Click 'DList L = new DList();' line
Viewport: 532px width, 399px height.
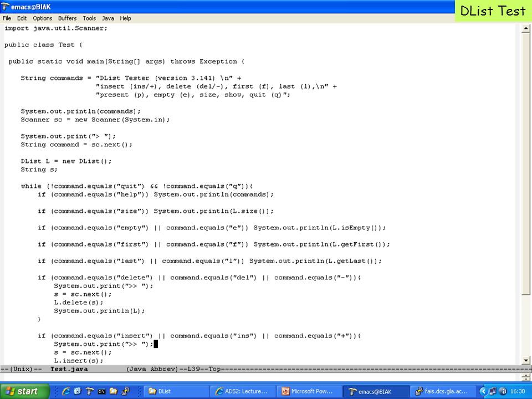coord(66,161)
